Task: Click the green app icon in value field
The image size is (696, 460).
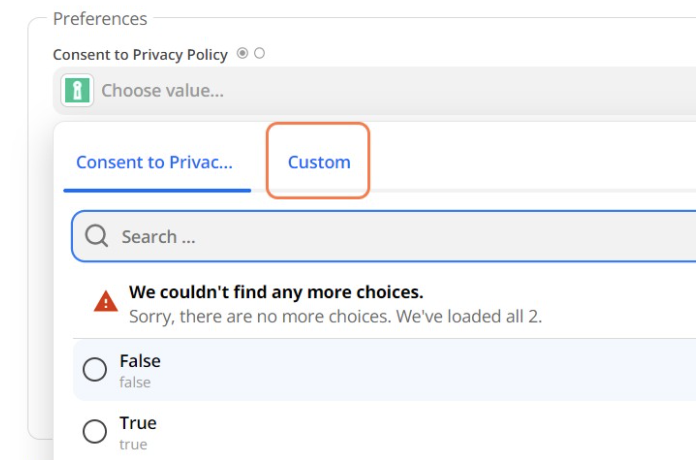Action: point(76,91)
